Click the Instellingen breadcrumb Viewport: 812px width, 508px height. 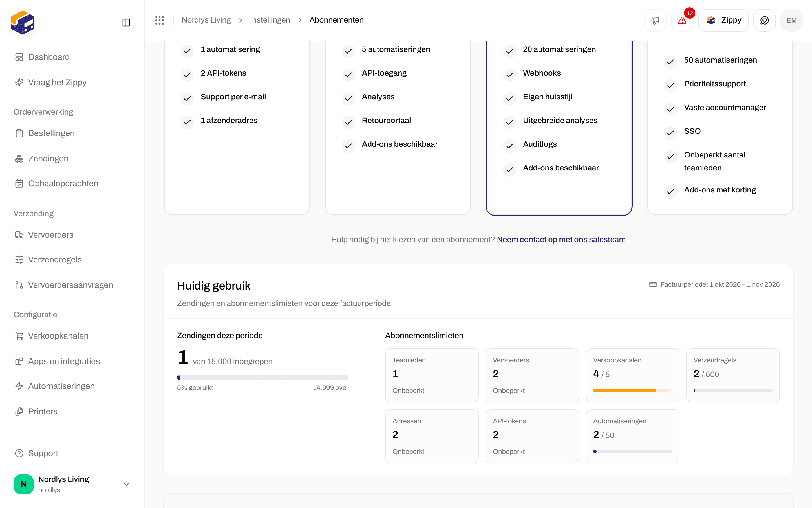270,20
